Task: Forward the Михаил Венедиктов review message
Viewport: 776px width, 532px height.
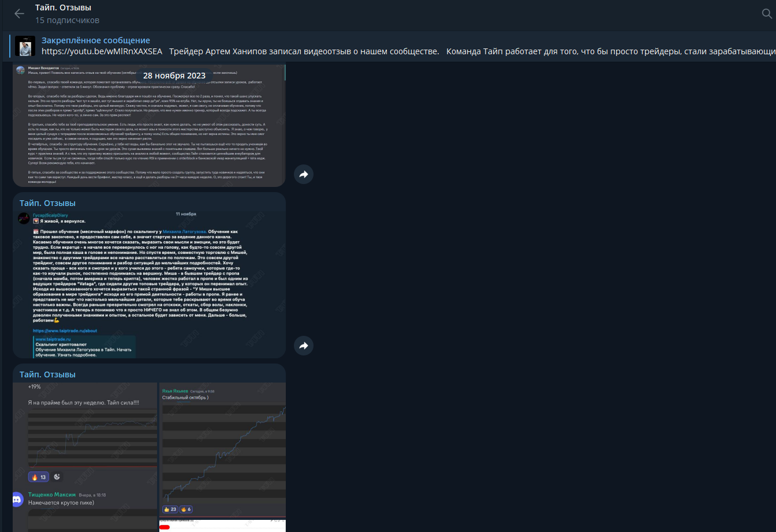Action: pos(304,174)
